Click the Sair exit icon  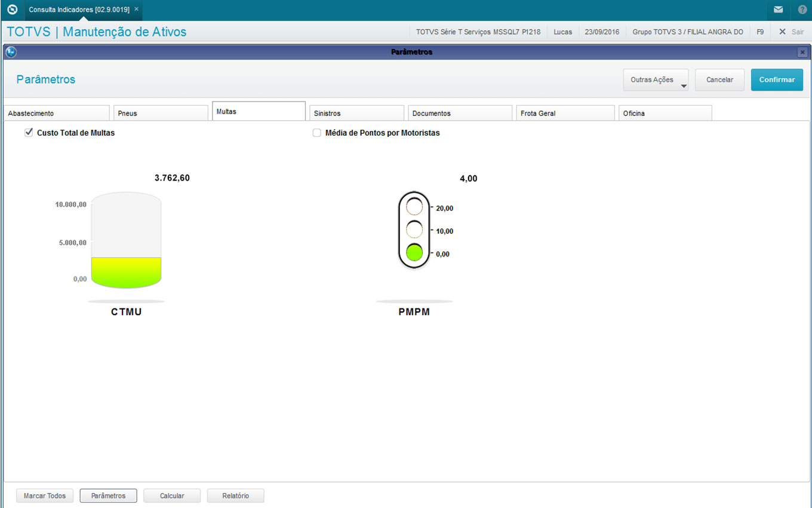[x=782, y=32]
